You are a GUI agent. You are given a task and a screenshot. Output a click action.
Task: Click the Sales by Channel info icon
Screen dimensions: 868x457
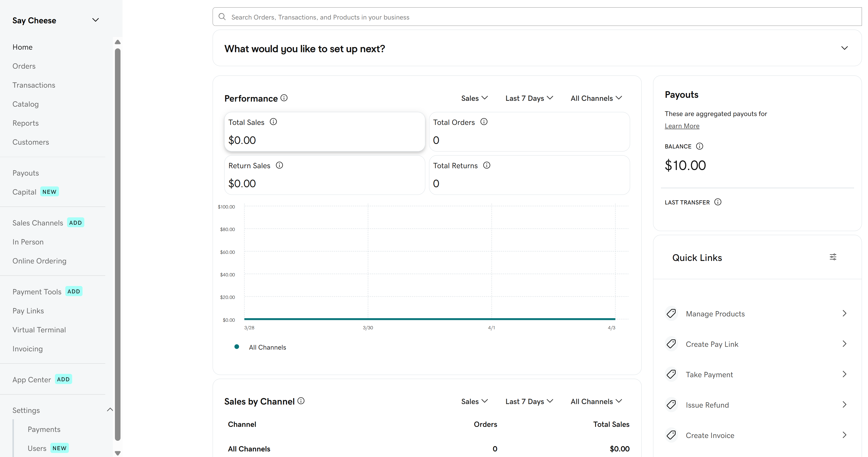pyautogui.click(x=301, y=401)
